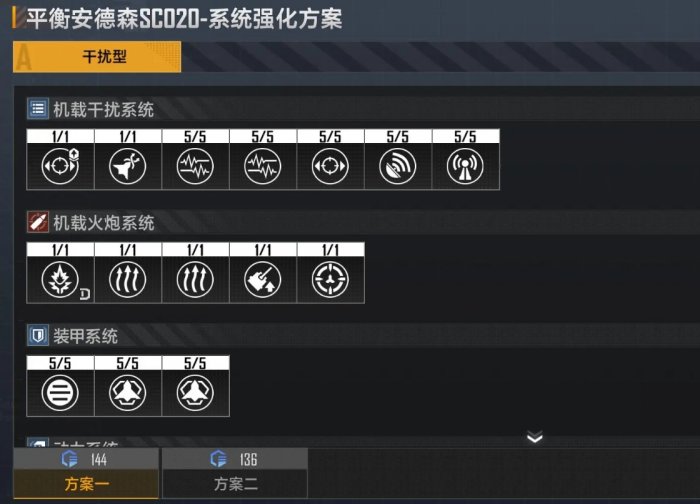Click the radar dish signal upgrade icon
The height and width of the screenshot is (504, 700).
(397, 167)
